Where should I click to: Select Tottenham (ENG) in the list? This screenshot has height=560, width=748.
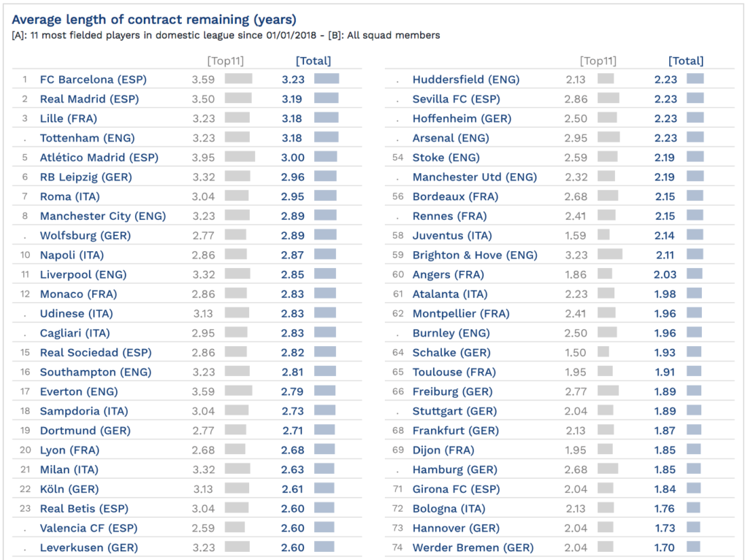click(88, 138)
